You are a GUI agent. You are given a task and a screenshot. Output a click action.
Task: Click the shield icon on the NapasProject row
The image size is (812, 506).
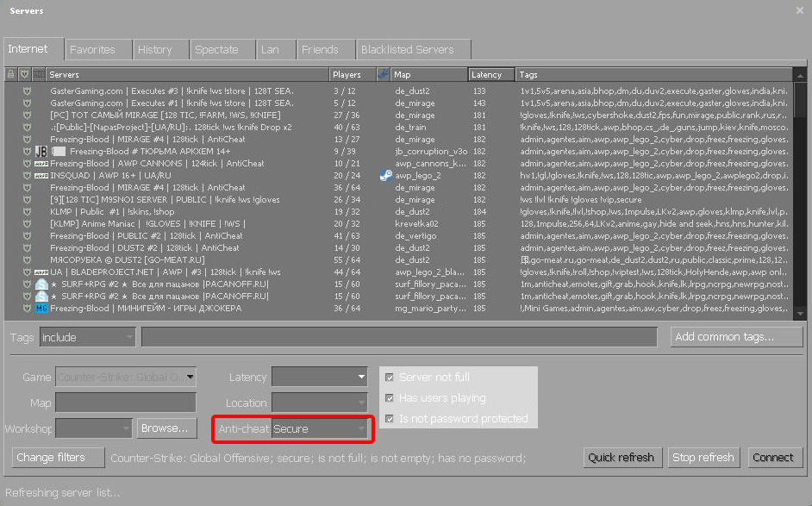tap(27, 128)
